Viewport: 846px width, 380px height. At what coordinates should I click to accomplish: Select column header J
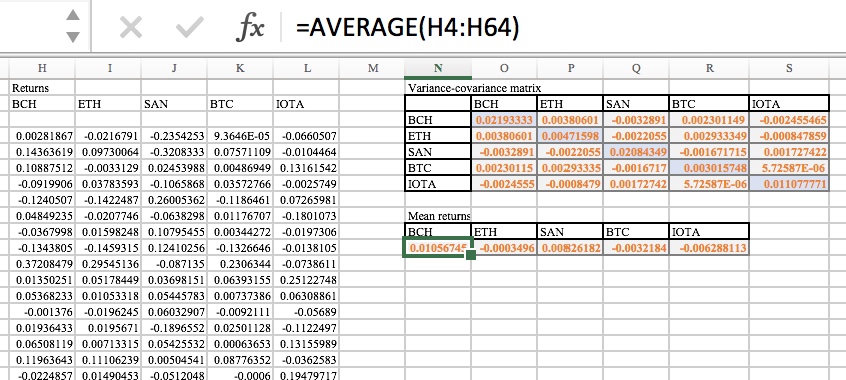(x=174, y=68)
